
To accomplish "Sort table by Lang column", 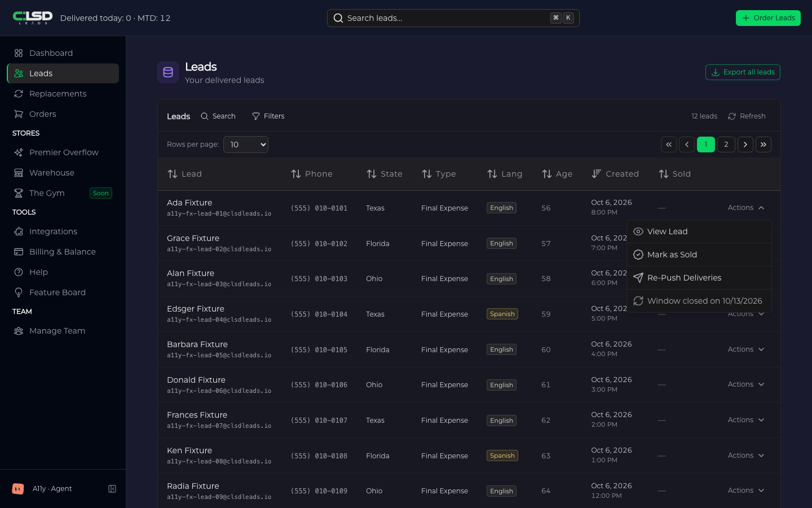I will 505,174.
